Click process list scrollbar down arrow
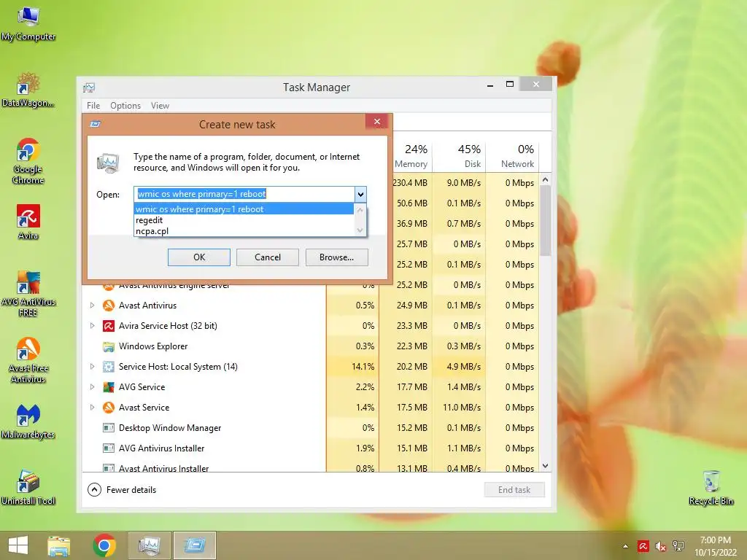The width and height of the screenshot is (747, 560). (x=546, y=466)
